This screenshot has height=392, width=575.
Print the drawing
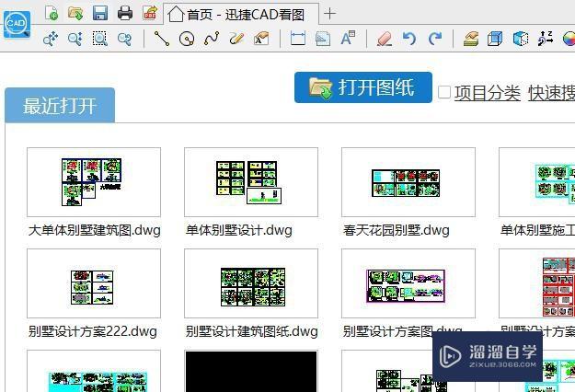[x=125, y=13]
